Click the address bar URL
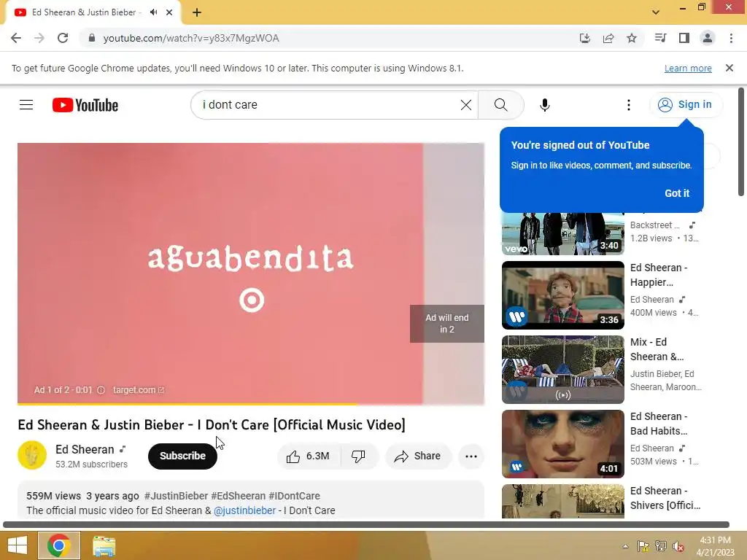 coord(191,38)
